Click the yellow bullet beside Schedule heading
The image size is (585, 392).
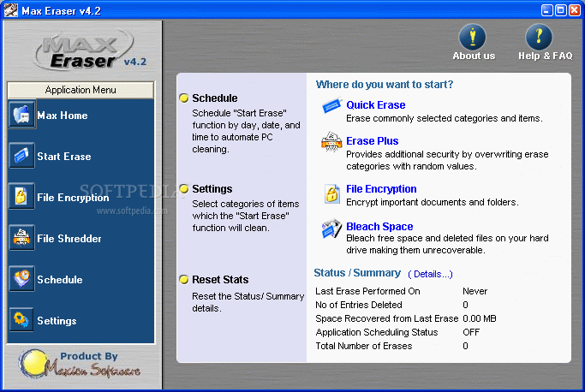click(x=184, y=98)
